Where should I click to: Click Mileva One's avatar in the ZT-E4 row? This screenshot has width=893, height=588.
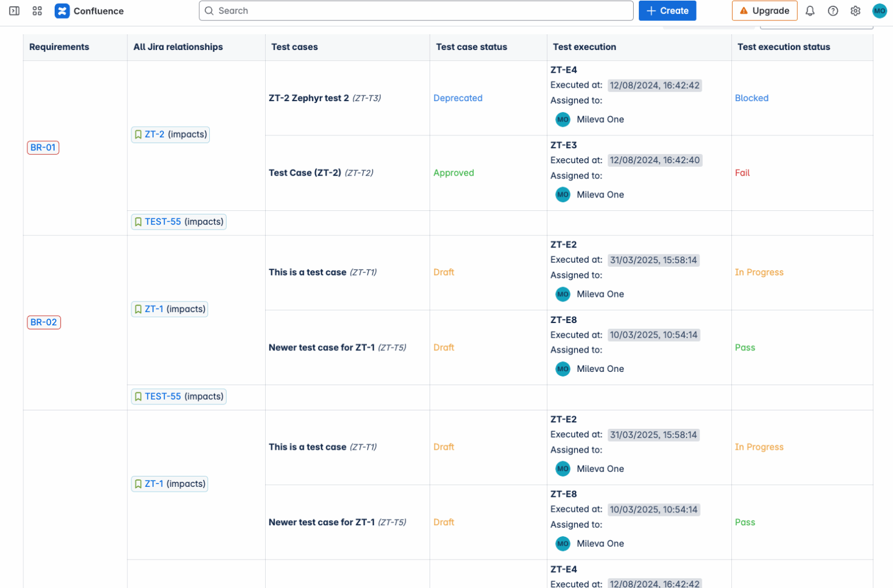click(x=562, y=119)
